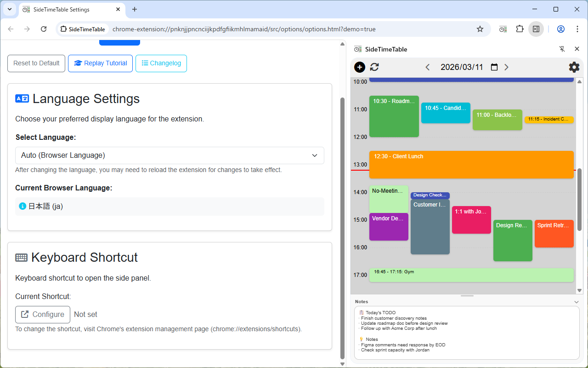The image size is (588, 368).
Task: Click the date 2026/03/11 field
Action: (462, 67)
